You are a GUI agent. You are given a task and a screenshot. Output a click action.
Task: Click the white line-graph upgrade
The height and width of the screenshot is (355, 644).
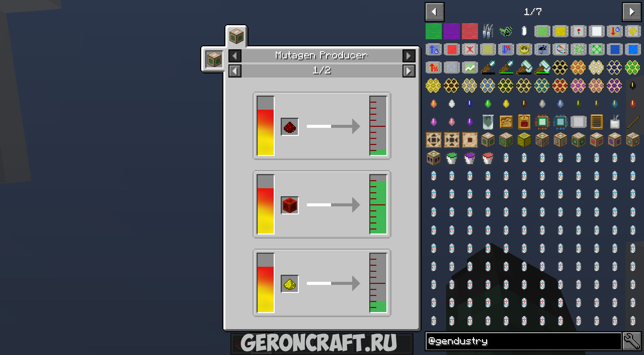(x=470, y=67)
